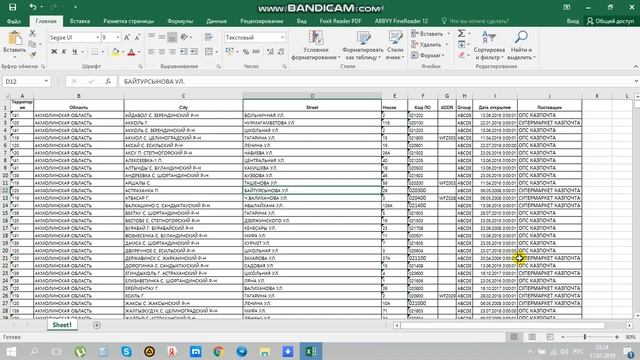Switch to the Вставка tab

[x=80, y=21]
